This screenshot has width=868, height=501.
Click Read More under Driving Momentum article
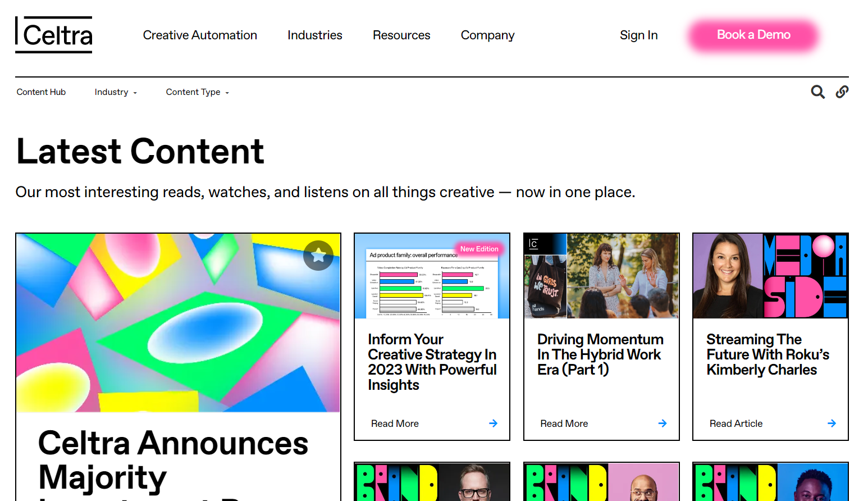click(564, 423)
